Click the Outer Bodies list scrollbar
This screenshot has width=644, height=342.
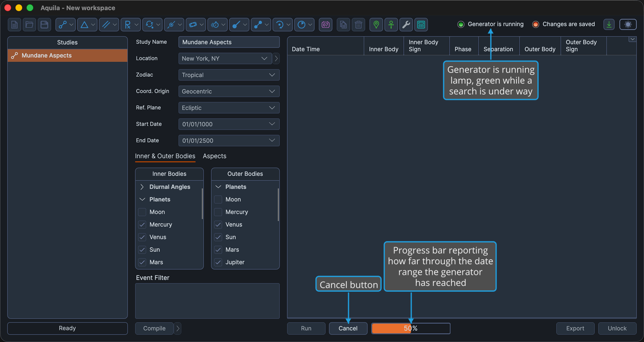point(278,204)
